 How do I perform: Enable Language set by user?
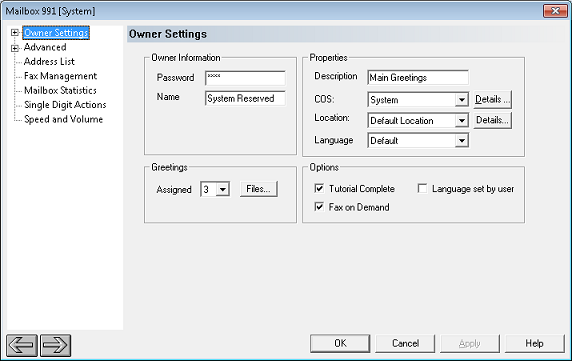point(422,189)
